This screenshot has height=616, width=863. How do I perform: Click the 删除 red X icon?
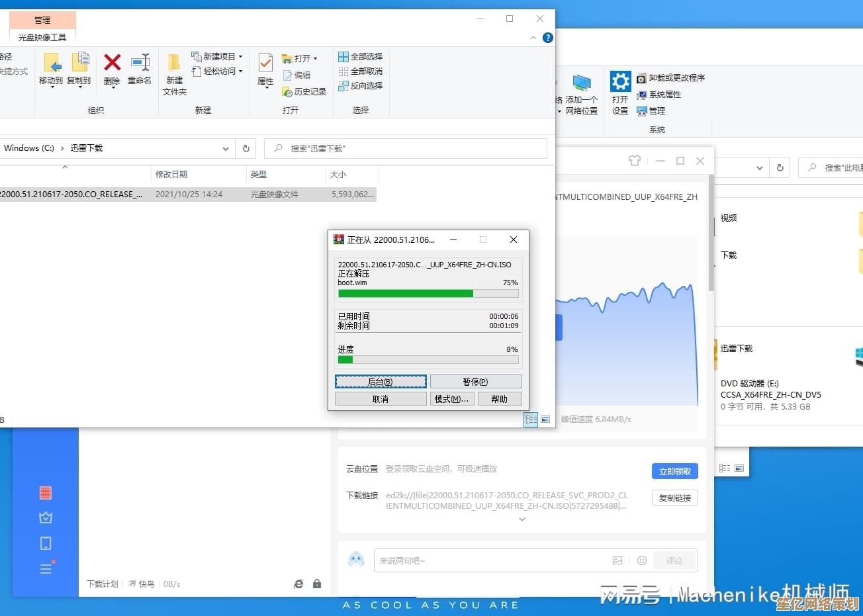click(113, 62)
